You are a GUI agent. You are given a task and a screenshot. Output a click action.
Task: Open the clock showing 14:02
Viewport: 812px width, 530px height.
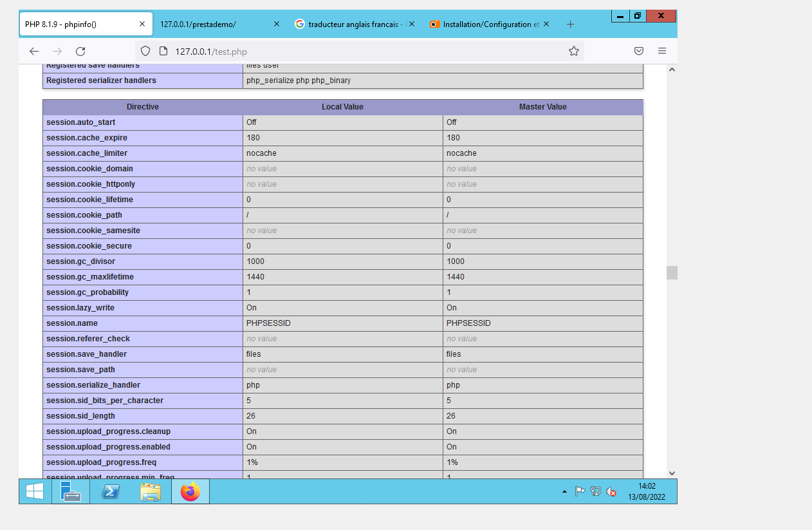tap(647, 491)
